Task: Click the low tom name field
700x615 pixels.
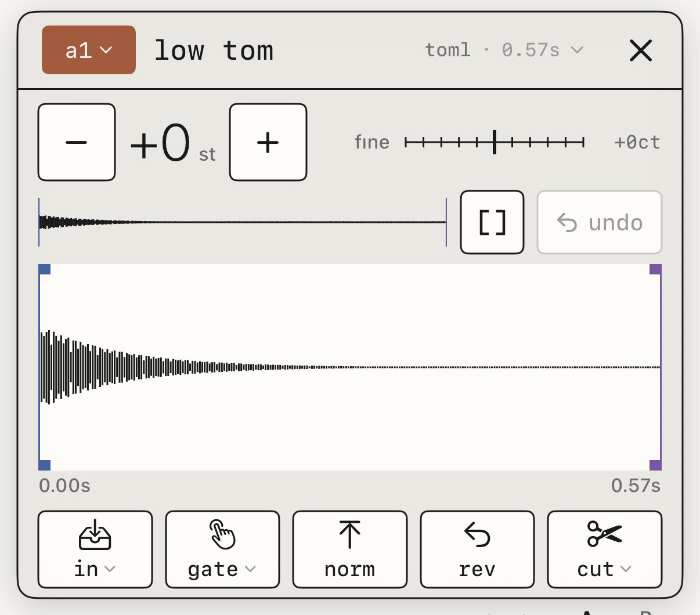Action: click(x=214, y=50)
